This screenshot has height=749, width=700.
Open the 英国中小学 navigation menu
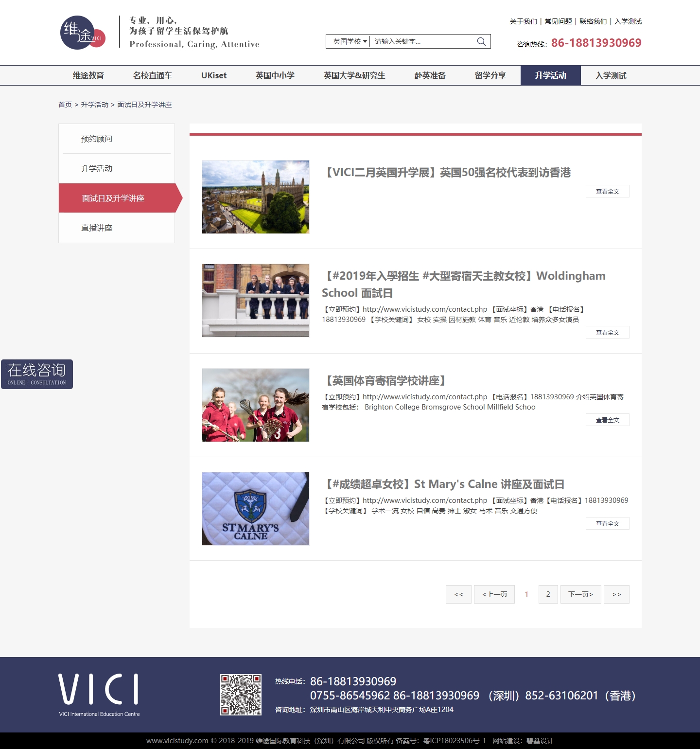(x=275, y=75)
